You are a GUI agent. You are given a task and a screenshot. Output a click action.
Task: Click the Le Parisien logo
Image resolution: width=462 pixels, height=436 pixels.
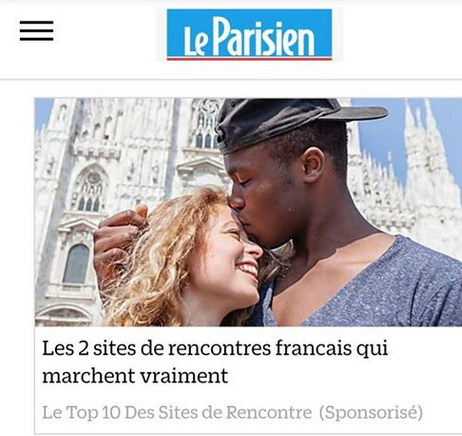249,35
